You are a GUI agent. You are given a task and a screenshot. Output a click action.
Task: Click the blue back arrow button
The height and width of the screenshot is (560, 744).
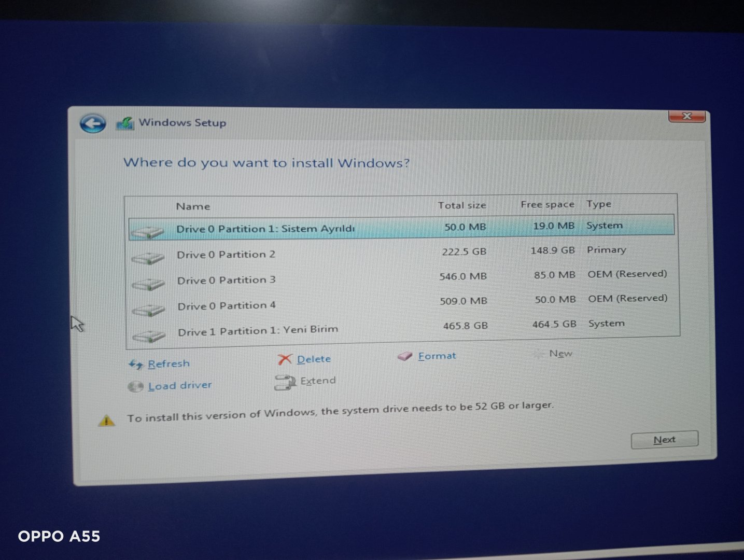(x=93, y=123)
